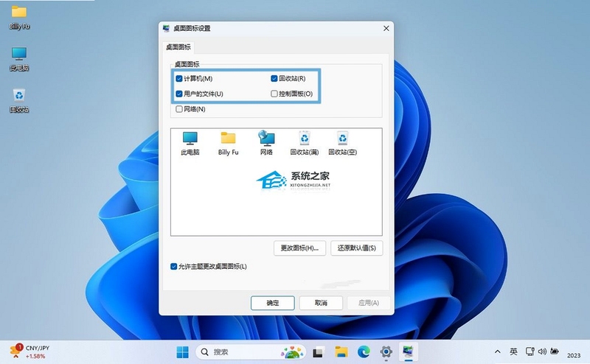Open the CNY/JPY widget on the taskbar
This screenshot has height=364, width=590.
[x=30, y=351]
